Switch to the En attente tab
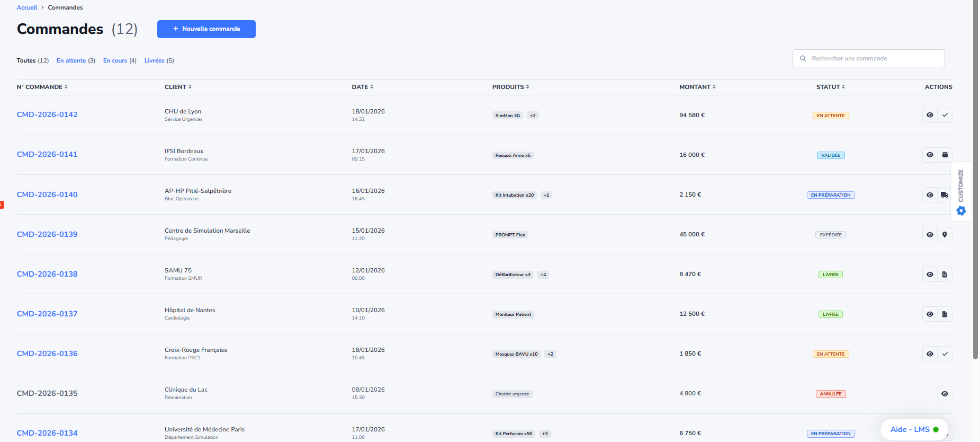This screenshot has height=442, width=980. [x=76, y=60]
